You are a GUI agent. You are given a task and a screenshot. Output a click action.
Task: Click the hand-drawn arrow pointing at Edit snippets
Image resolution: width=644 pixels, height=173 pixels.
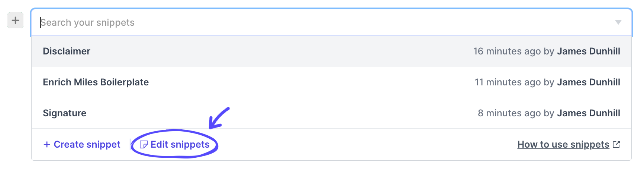tap(219, 118)
